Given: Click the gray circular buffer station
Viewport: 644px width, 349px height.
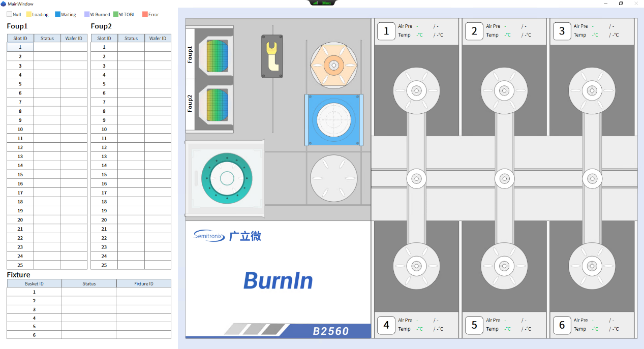Looking at the screenshot, I should 333,178.
